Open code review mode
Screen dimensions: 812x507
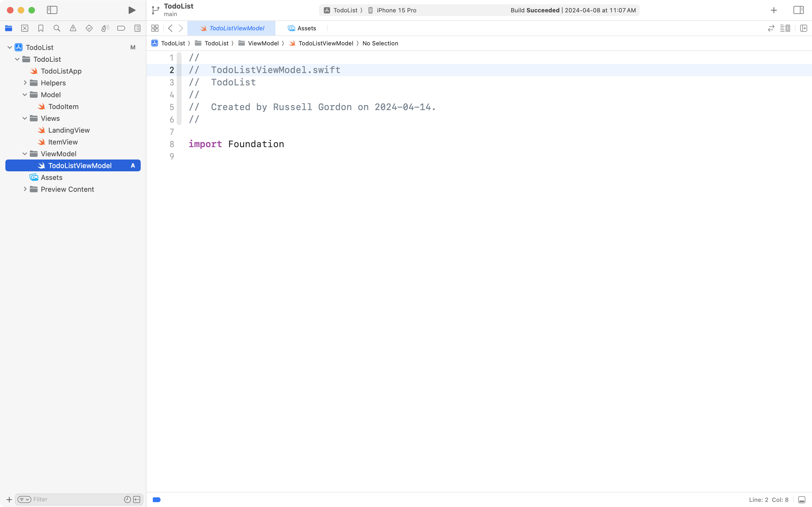[x=771, y=28]
